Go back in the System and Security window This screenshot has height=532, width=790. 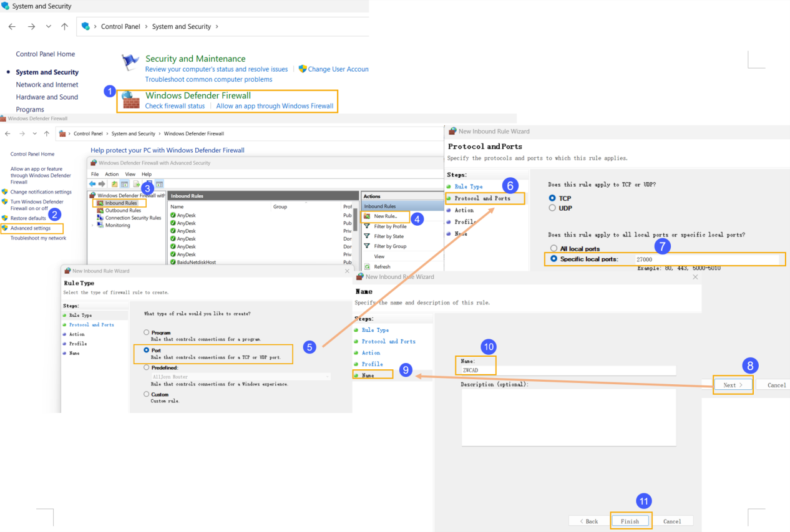pos(12,27)
